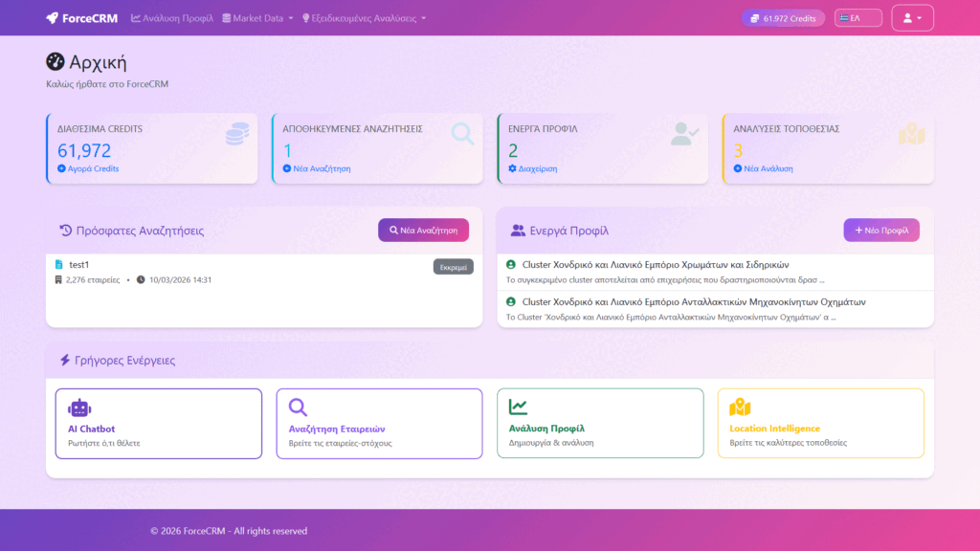Click the Location Intelligence map pin icon

point(740,408)
